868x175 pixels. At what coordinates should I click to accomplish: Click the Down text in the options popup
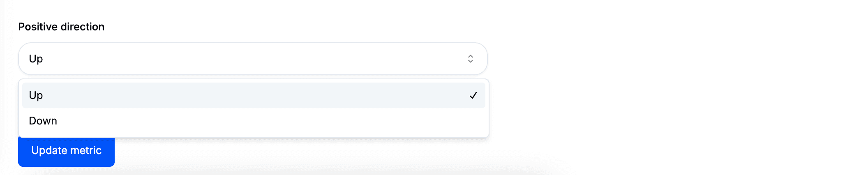(43, 121)
